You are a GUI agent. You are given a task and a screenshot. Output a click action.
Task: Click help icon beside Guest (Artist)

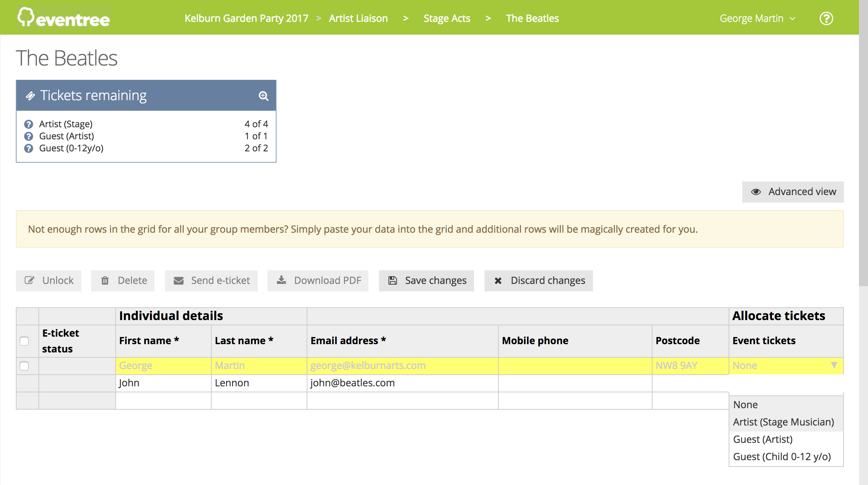[29, 136]
